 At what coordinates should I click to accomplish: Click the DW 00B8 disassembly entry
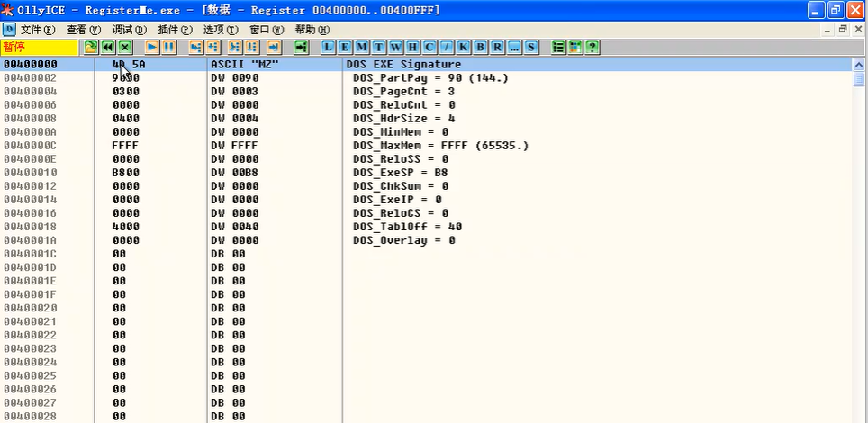[235, 173]
